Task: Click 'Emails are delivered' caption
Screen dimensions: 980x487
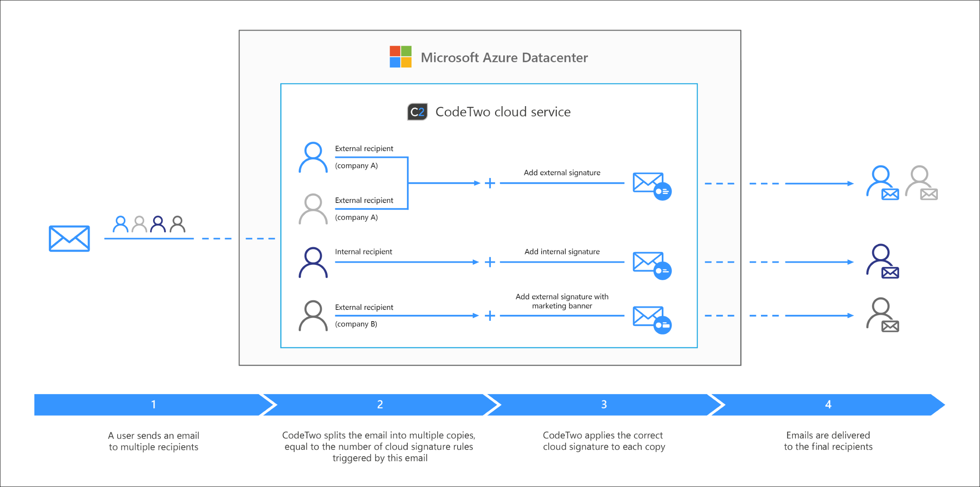Action: coord(828,441)
